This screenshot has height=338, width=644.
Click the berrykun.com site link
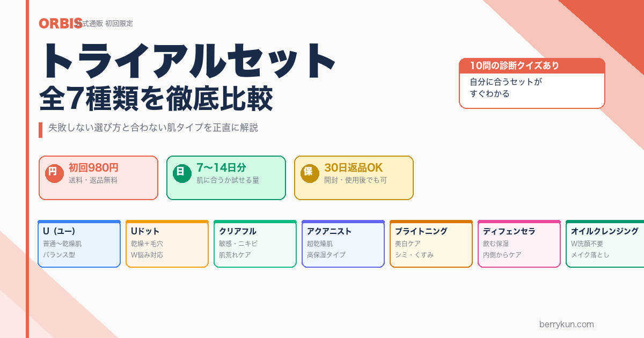pyautogui.click(x=566, y=324)
